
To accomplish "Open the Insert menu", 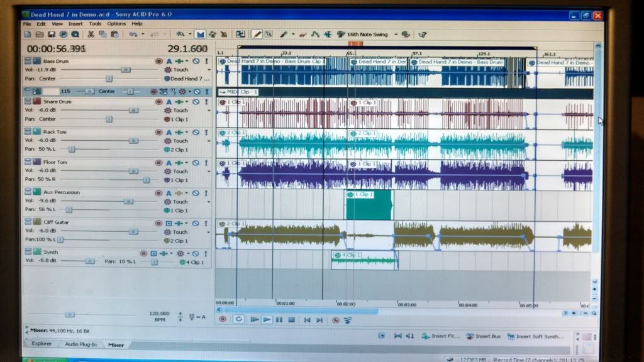I will click(75, 24).
